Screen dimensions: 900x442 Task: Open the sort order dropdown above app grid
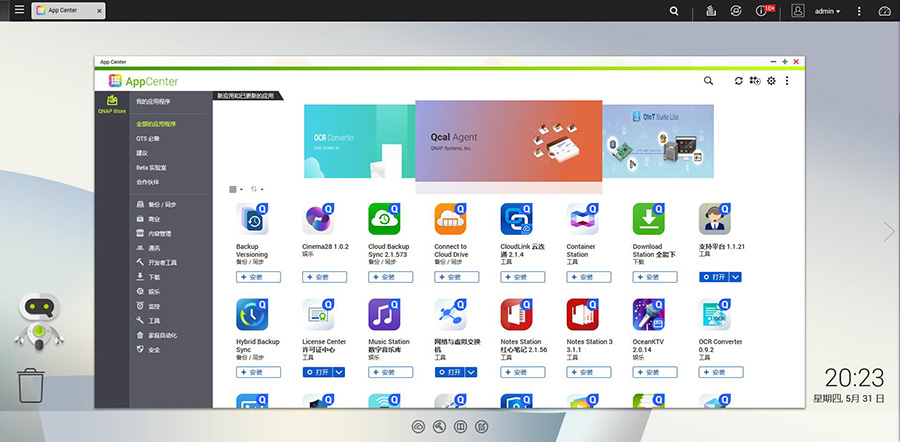pos(257,189)
